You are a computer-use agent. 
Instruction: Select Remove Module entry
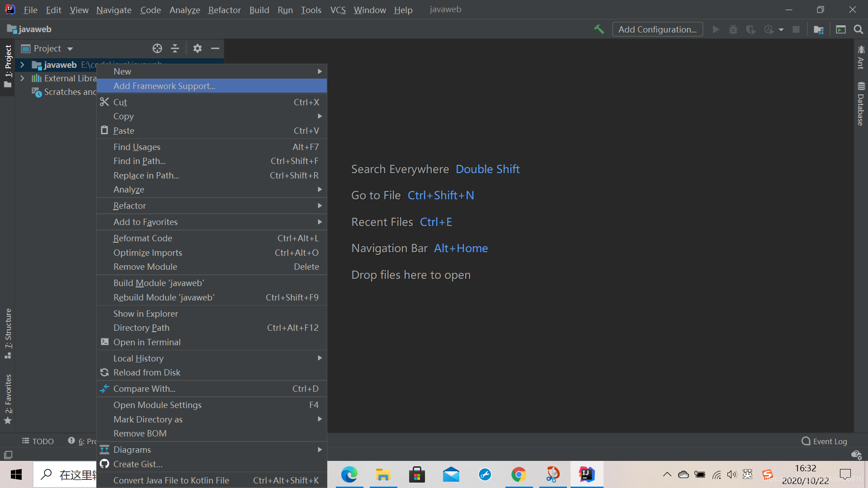point(212,267)
